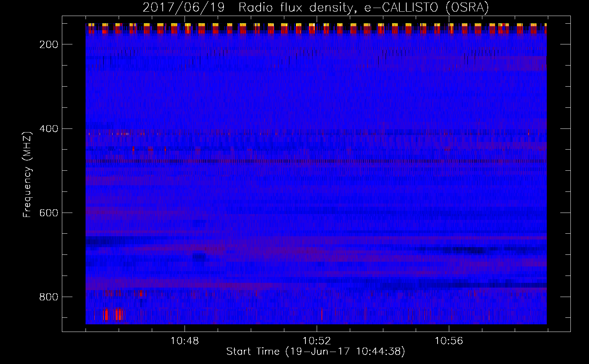This screenshot has height=364, width=589.
Task: Click the 400 frequency tick label
Action: pyautogui.click(x=49, y=129)
